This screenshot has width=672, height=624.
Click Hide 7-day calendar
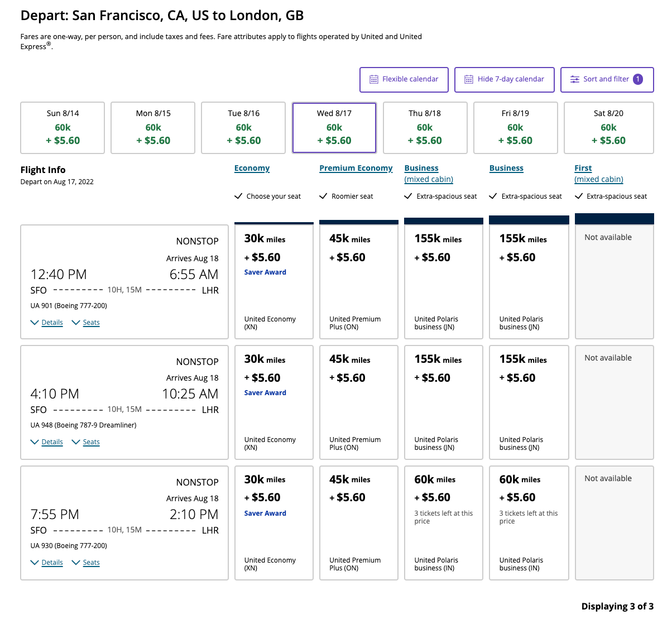click(x=504, y=79)
